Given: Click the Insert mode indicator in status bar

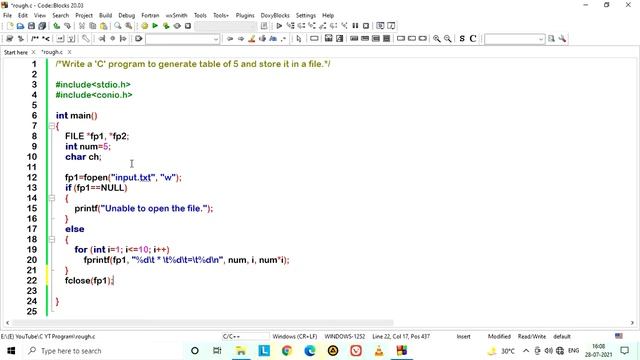Looking at the screenshot, I should (x=463, y=336).
